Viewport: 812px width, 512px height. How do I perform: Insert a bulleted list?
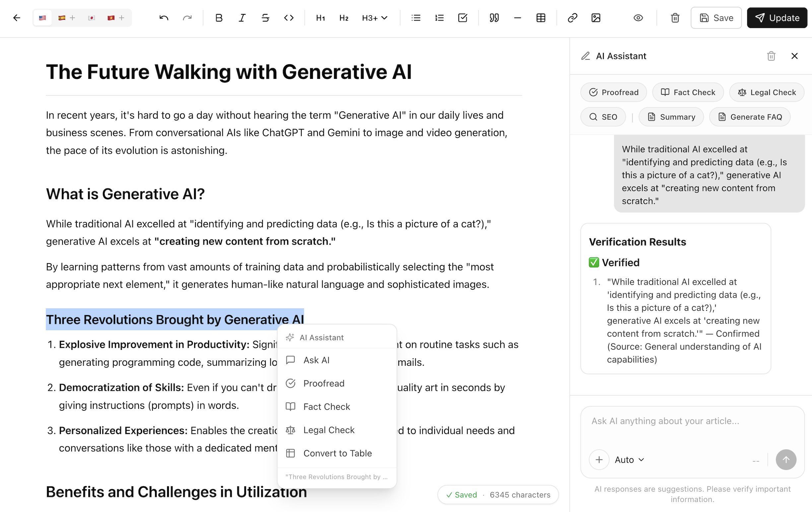pos(416,18)
